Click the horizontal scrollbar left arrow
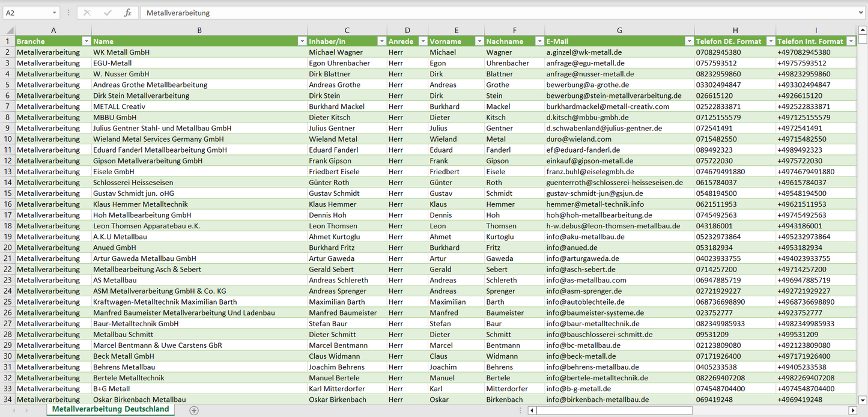 click(532, 410)
